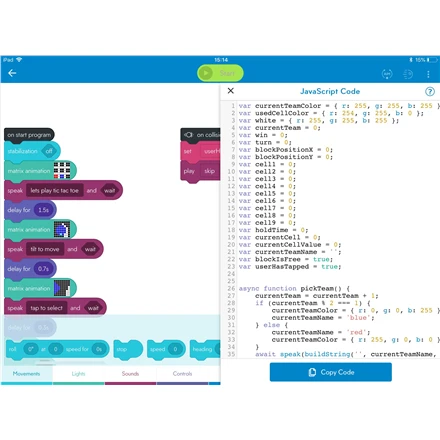Open the Controls block category
The height and width of the screenshot is (440, 440).
[182, 374]
